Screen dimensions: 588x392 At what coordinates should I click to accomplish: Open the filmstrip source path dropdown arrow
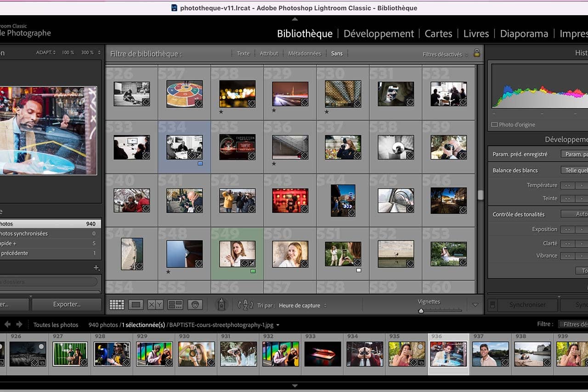(277, 325)
